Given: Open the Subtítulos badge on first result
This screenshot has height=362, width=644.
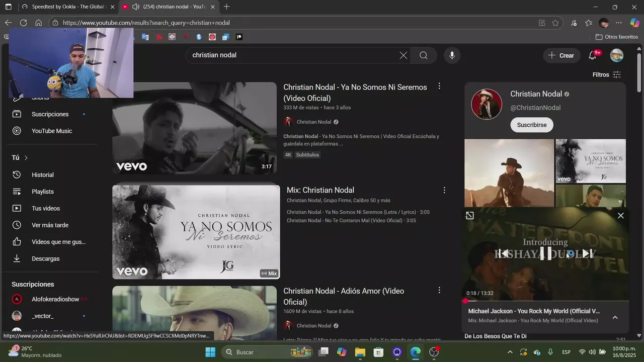Looking at the screenshot, I should (307, 155).
